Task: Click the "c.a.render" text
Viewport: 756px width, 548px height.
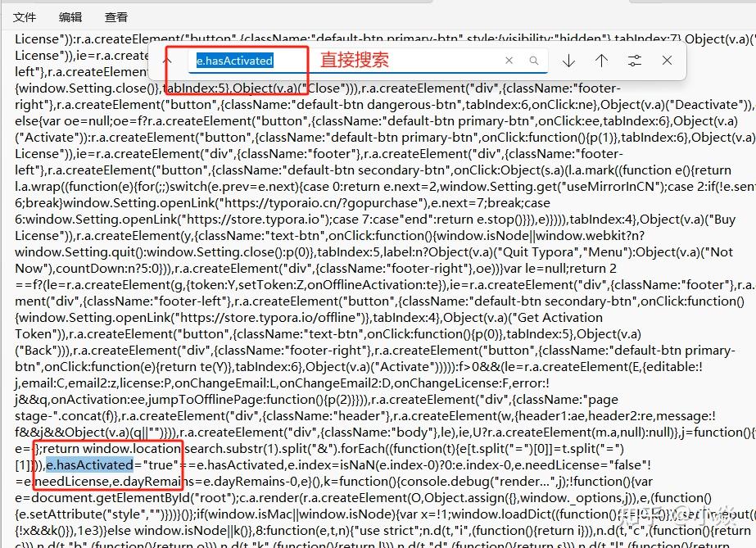Action: coord(271,498)
